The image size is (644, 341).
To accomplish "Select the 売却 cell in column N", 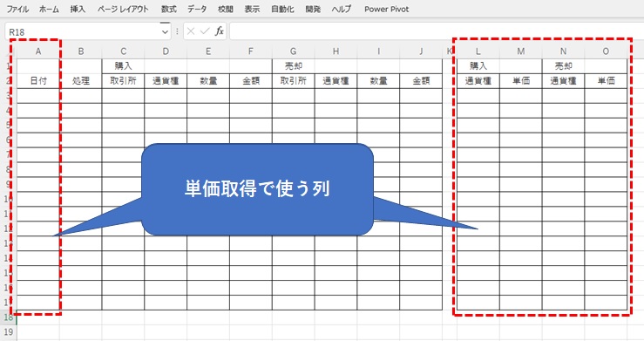I will 563,66.
